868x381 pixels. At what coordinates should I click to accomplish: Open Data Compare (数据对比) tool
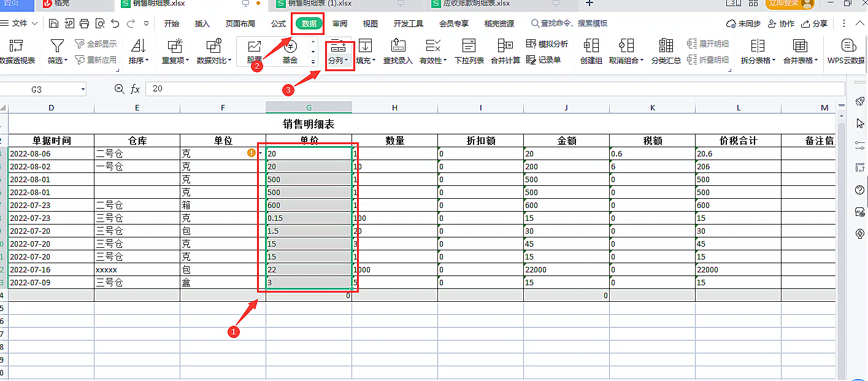pyautogui.click(x=214, y=52)
